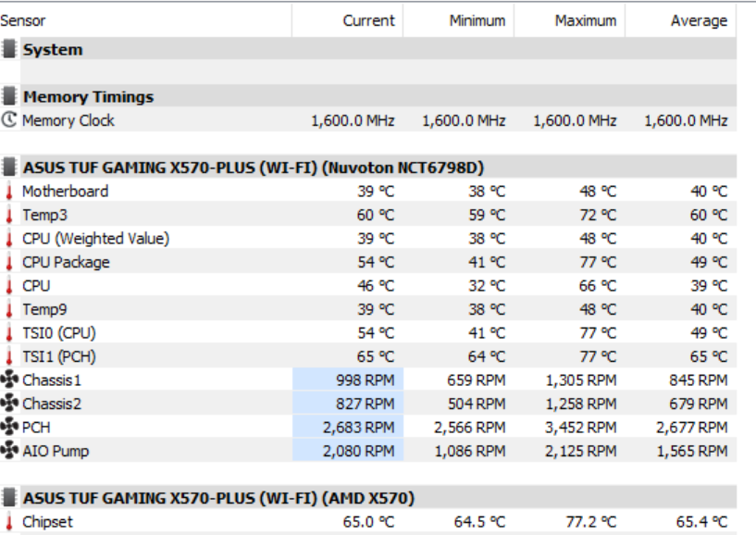Sort by the Maximum column header
756x535 pixels.
click(x=569, y=20)
